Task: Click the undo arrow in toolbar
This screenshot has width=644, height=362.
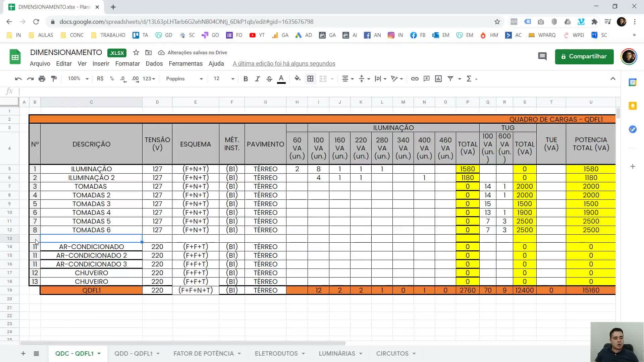Action: (18, 79)
